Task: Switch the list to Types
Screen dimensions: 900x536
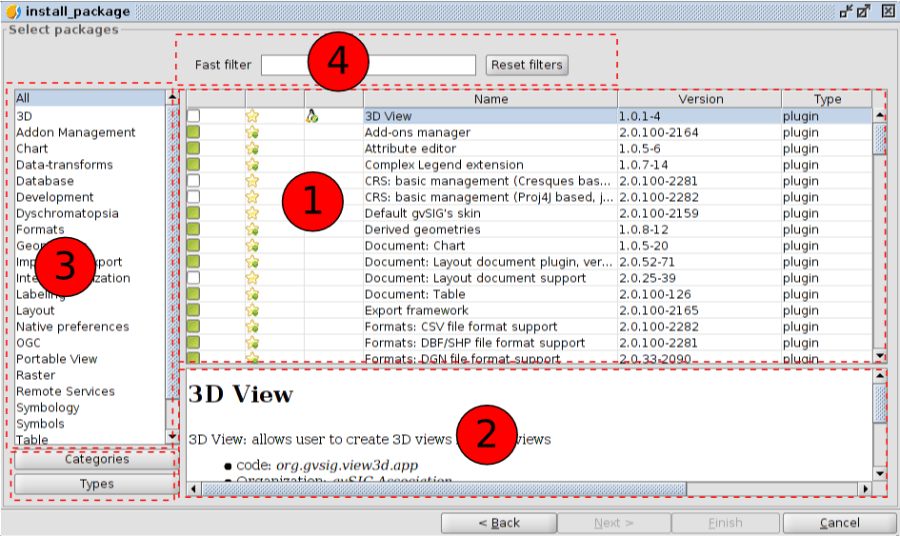Action: pos(97,484)
